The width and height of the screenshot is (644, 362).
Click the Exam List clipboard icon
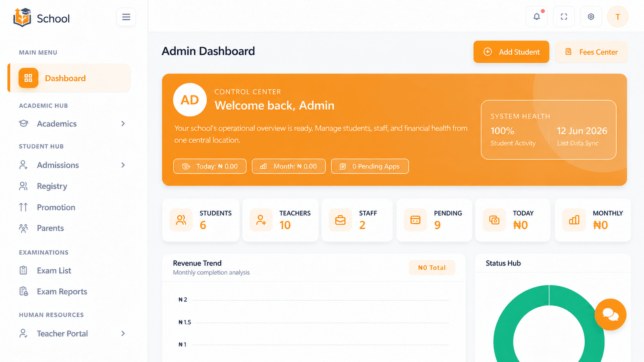tap(23, 270)
